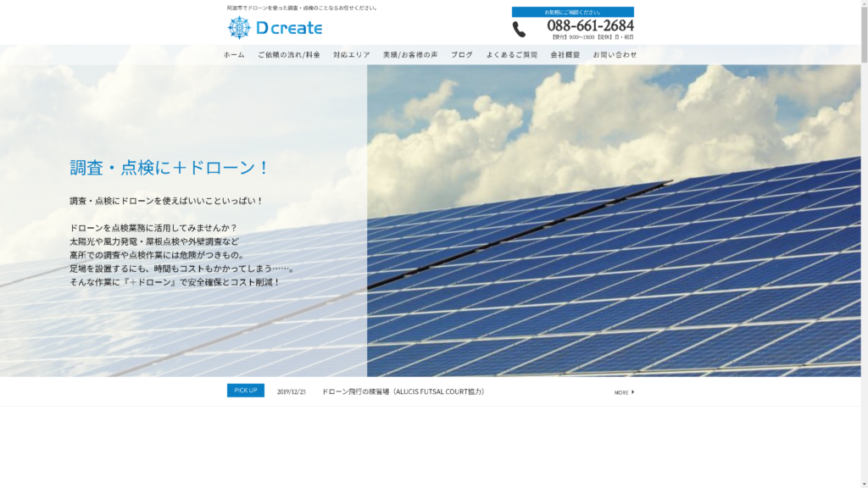Navigate to よくあるご質問

[x=511, y=55]
